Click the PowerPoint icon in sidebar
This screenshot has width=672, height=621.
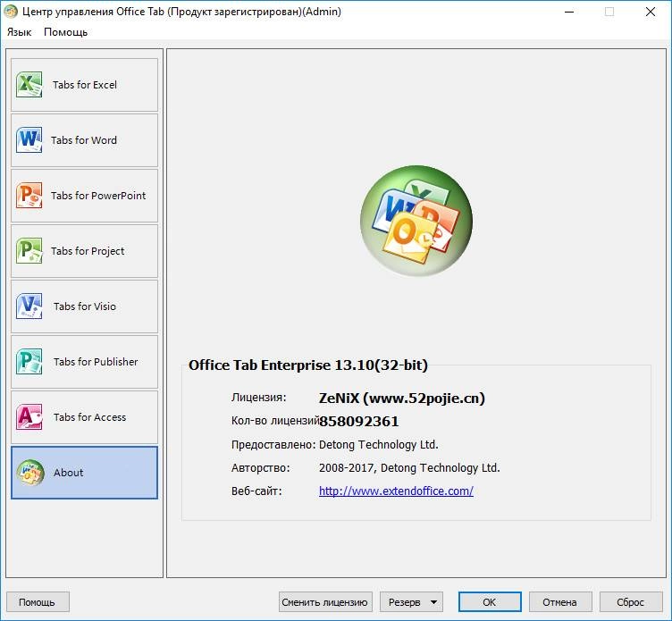click(x=29, y=195)
